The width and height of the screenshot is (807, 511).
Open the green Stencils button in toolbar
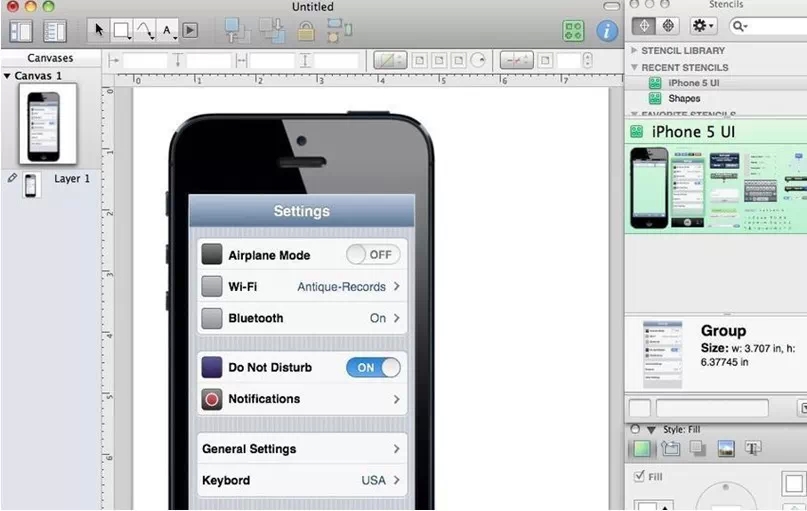pos(573,31)
